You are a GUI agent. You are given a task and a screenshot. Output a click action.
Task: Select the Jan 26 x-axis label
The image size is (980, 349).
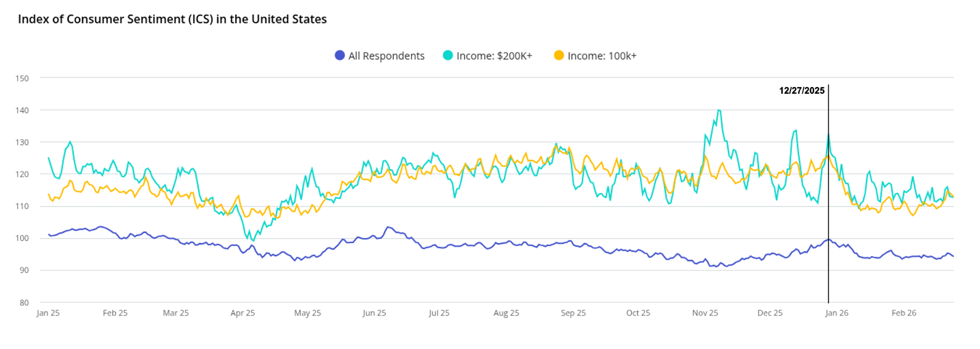[x=837, y=313]
